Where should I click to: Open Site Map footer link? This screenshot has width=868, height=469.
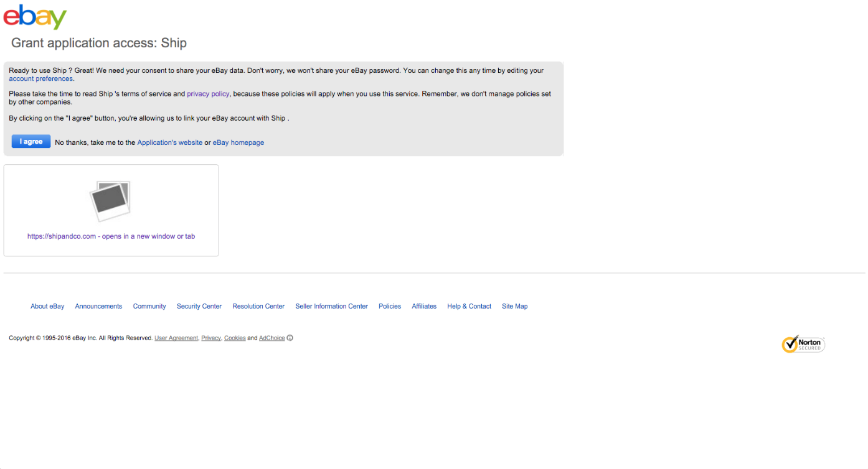coord(515,306)
